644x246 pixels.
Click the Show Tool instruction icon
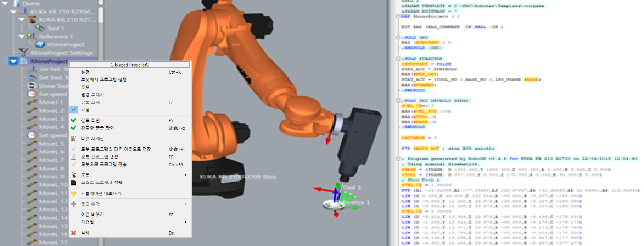coord(32,86)
